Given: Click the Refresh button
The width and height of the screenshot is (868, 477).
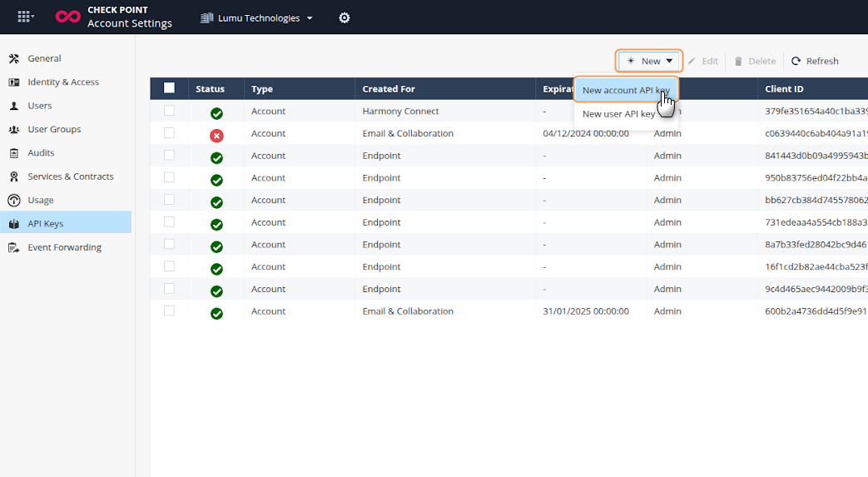Looking at the screenshot, I should pyautogui.click(x=815, y=61).
